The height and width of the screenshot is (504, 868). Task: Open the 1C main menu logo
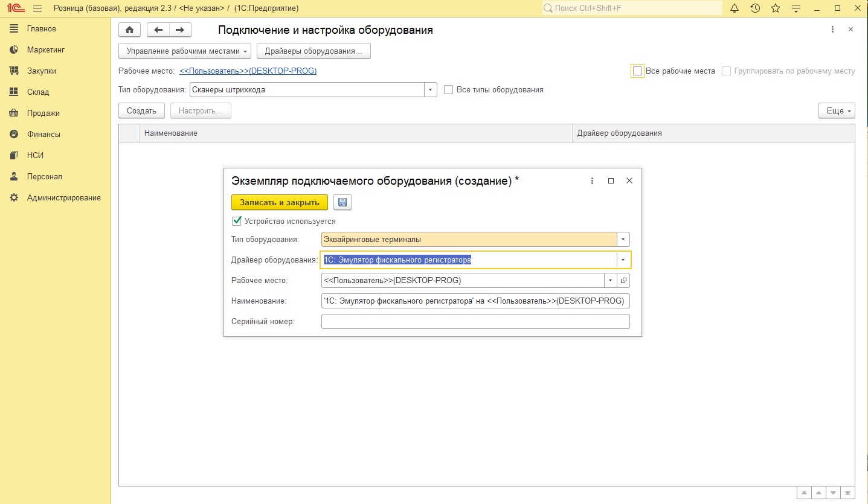pyautogui.click(x=14, y=8)
